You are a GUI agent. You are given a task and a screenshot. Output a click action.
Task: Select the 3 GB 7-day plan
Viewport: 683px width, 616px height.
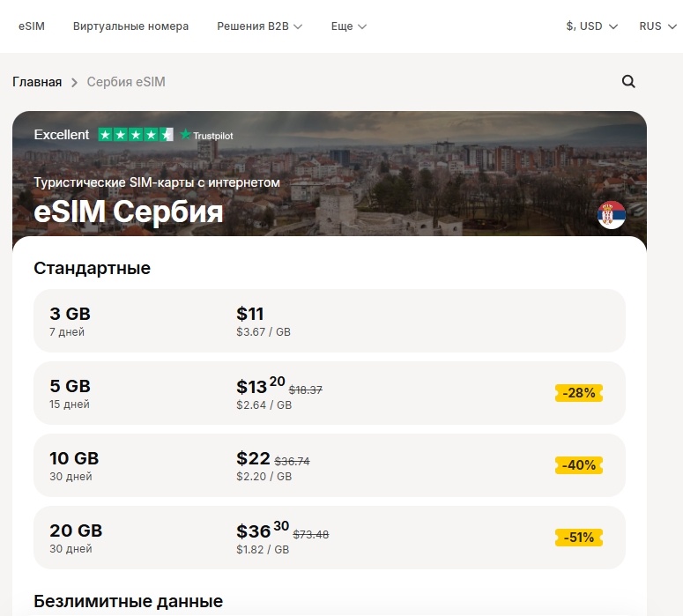coord(329,321)
